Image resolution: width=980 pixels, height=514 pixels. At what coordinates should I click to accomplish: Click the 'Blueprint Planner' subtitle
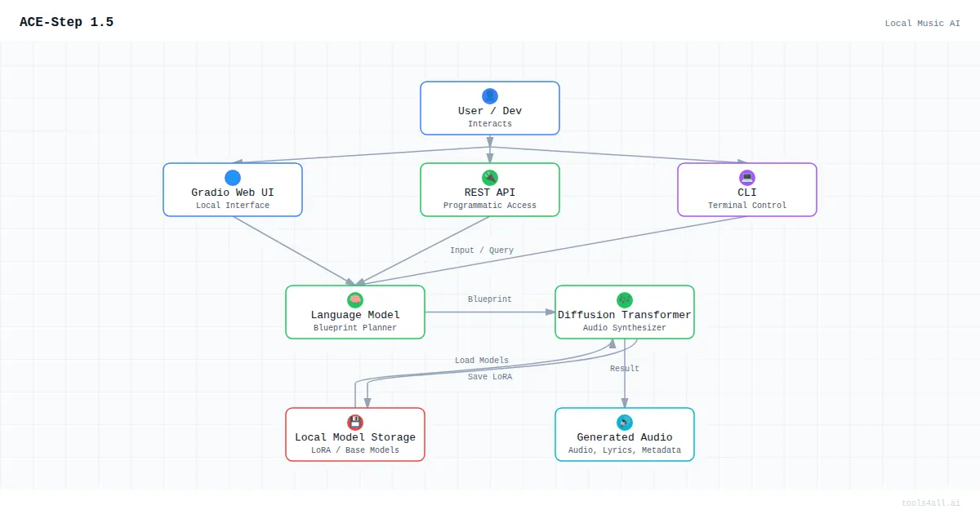[x=355, y=328]
